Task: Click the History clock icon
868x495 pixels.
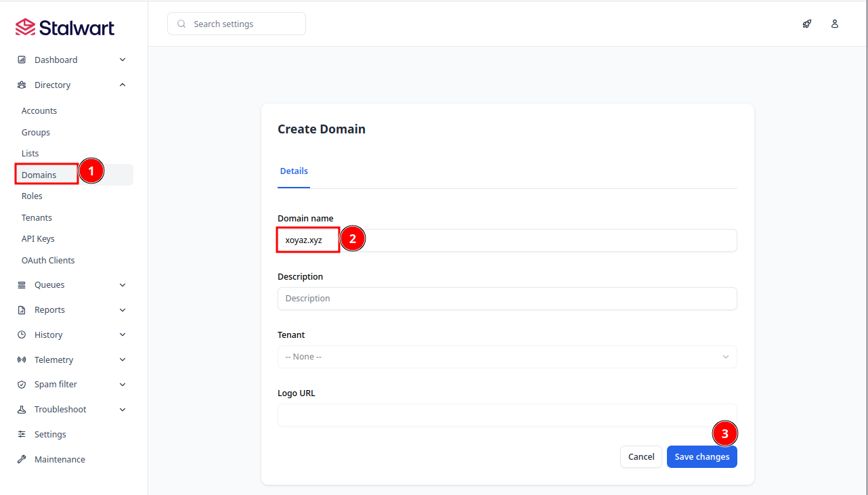Action: pyautogui.click(x=22, y=335)
